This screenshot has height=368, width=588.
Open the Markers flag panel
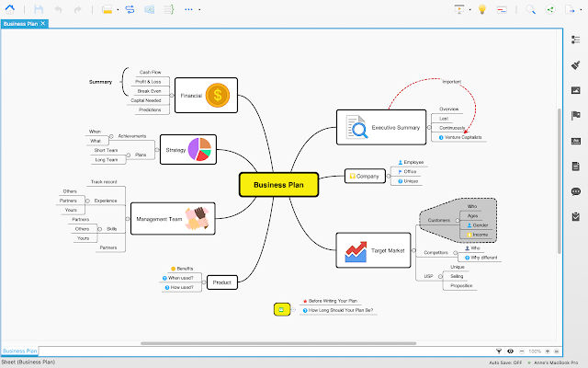tap(575, 116)
